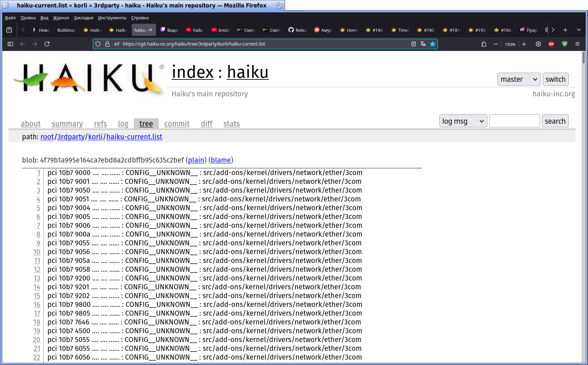Open the Справка menu
This screenshot has width=588, height=365.
140,18
